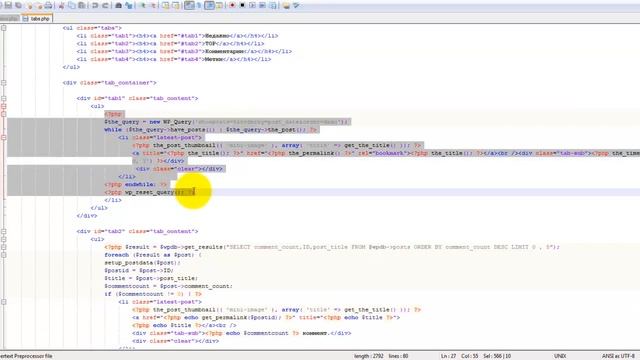Undo the last edit via toolbar
Viewport: 640px width, 360px height.
[95, 5]
